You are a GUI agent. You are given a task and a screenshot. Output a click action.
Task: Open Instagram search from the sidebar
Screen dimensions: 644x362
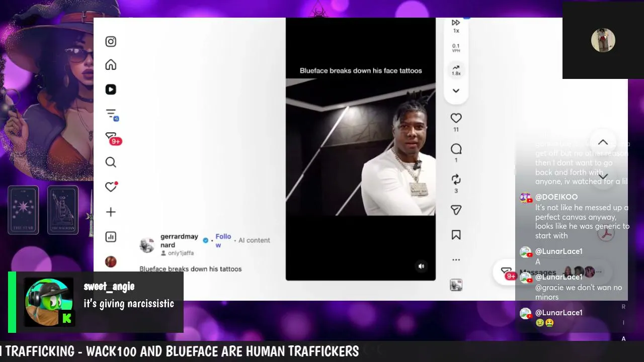pos(111,162)
